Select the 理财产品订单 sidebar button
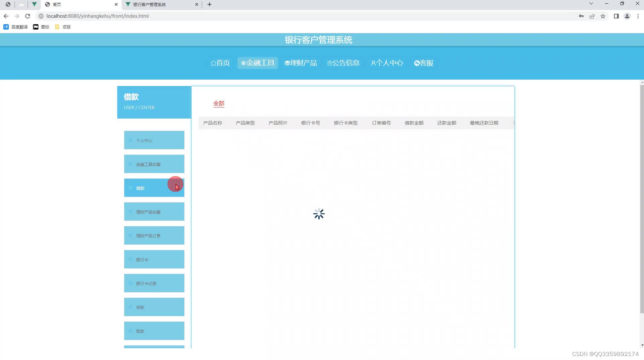 click(154, 235)
